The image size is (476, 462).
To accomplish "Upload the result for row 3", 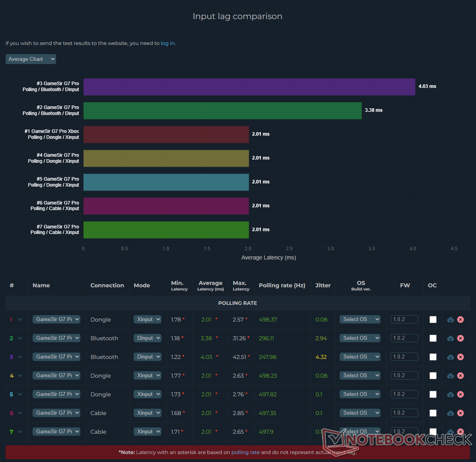I will tap(451, 357).
